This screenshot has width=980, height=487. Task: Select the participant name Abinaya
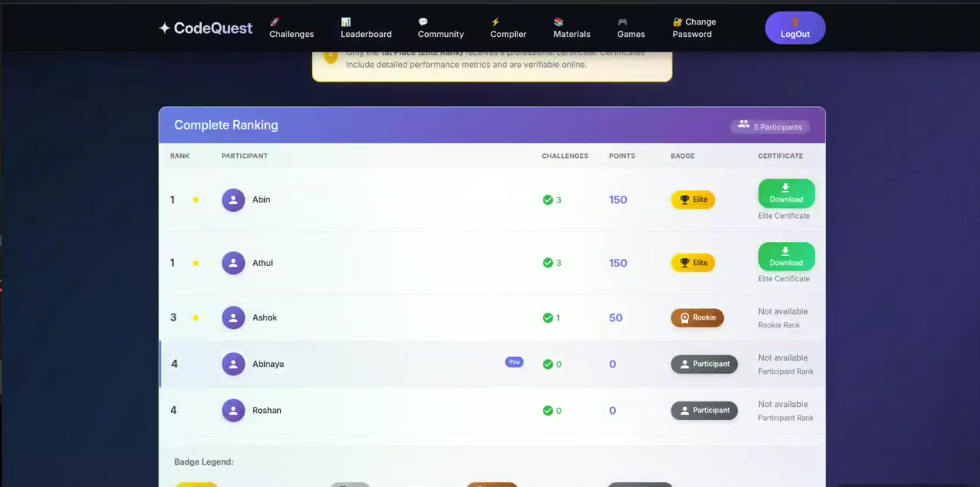pyautogui.click(x=268, y=364)
